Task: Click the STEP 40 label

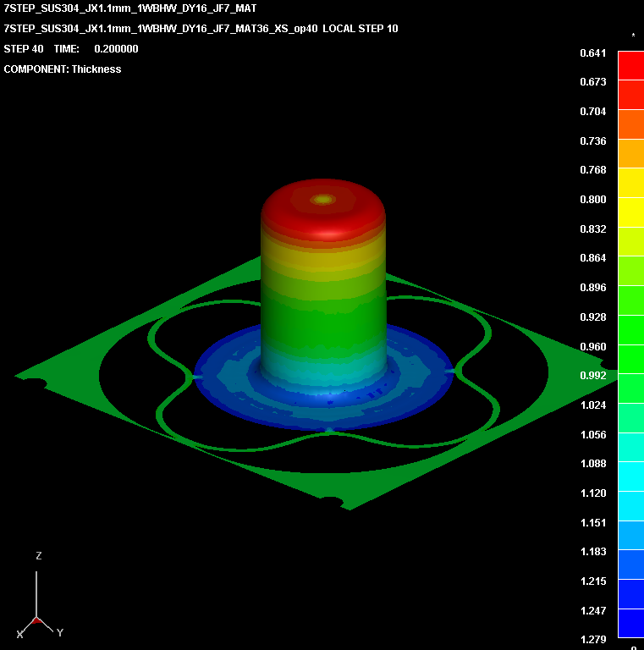Action: (24, 49)
